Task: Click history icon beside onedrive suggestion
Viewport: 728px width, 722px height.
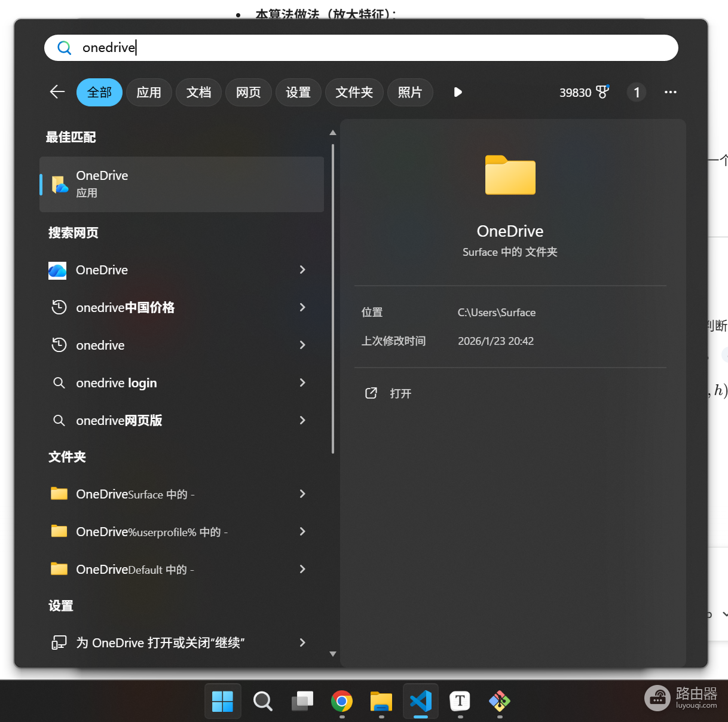Action: 59,345
